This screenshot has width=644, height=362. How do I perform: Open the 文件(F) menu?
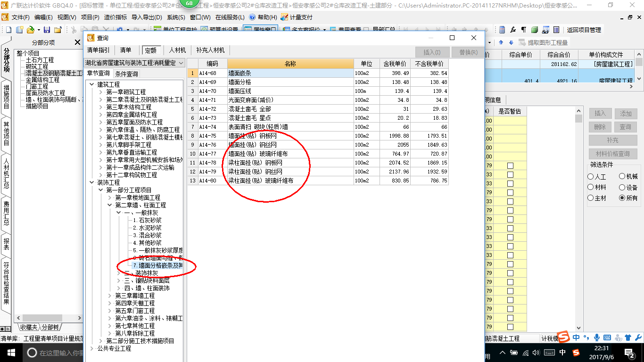click(21, 17)
